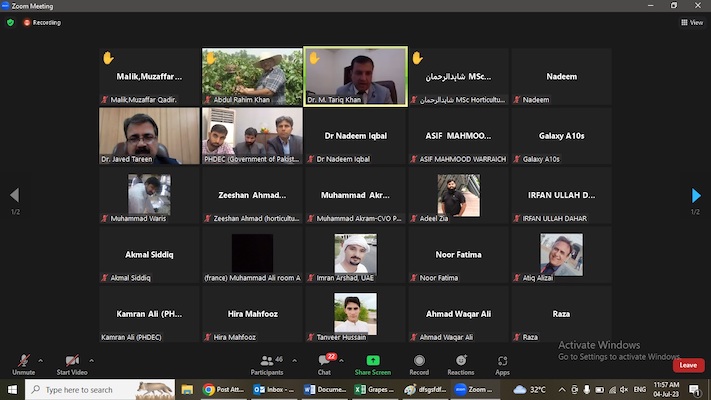Open Google Chrome from the taskbar
Viewport: 711px width, 400px height.
209,390
